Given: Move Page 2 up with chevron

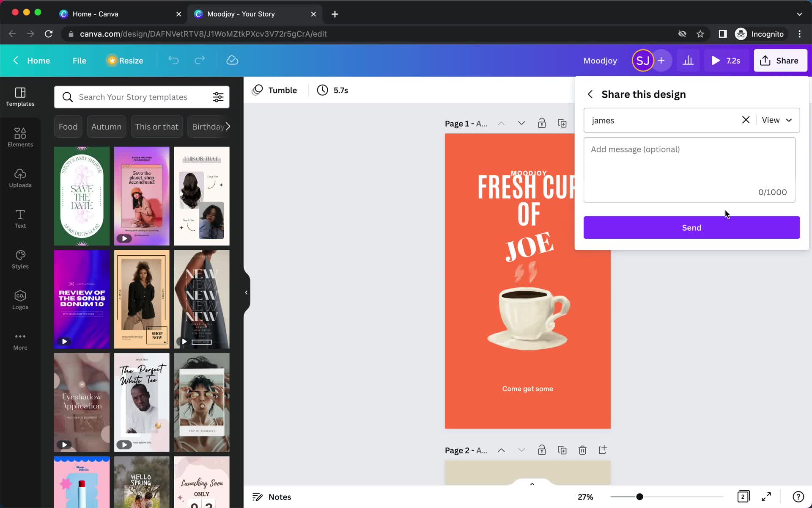Looking at the screenshot, I should pos(501,450).
